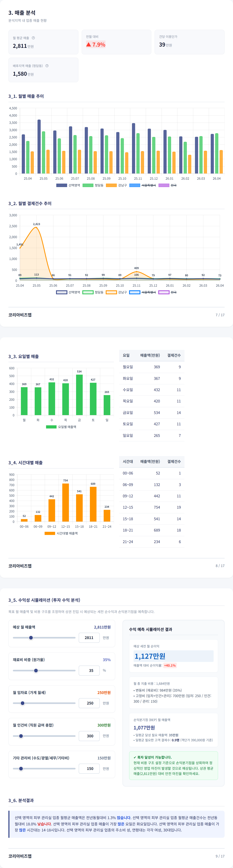Click the 월 인건비 slider handle
The width and height of the screenshot is (233, 868).
(21, 736)
